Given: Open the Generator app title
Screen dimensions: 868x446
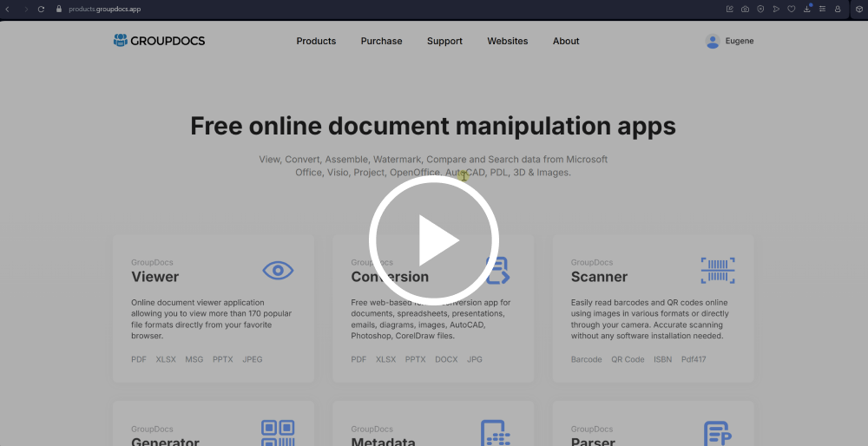Looking at the screenshot, I should click(165, 442).
